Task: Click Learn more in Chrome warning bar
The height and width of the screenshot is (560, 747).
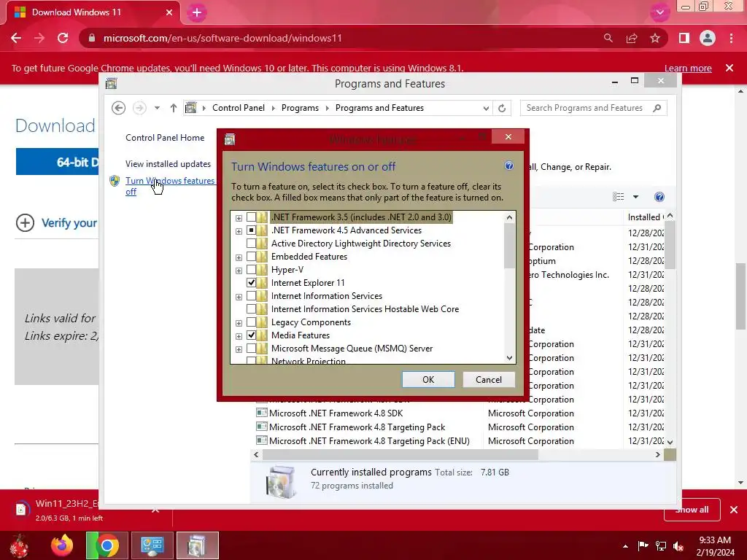Action: coord(688,68)
